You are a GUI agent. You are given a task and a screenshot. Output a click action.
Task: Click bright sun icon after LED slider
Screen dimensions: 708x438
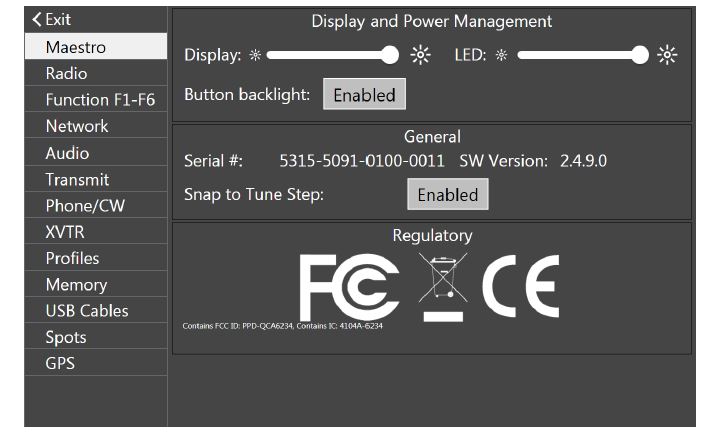pyautogui.click(x=667, y=55)
